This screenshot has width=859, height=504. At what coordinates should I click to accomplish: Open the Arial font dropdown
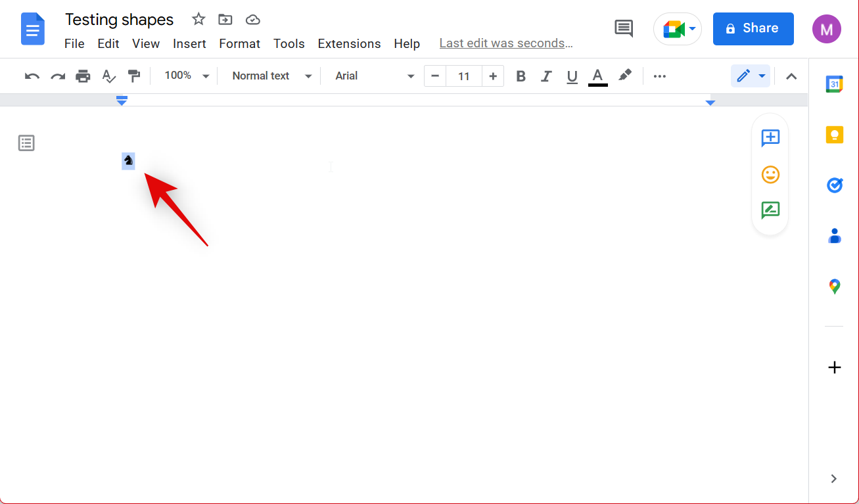[x=375, y=76]
